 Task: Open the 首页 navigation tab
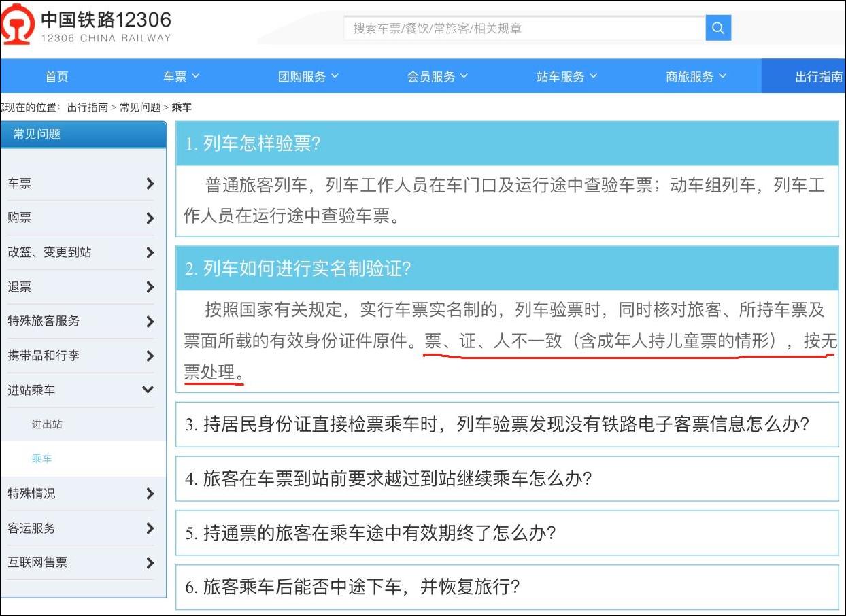56,77
